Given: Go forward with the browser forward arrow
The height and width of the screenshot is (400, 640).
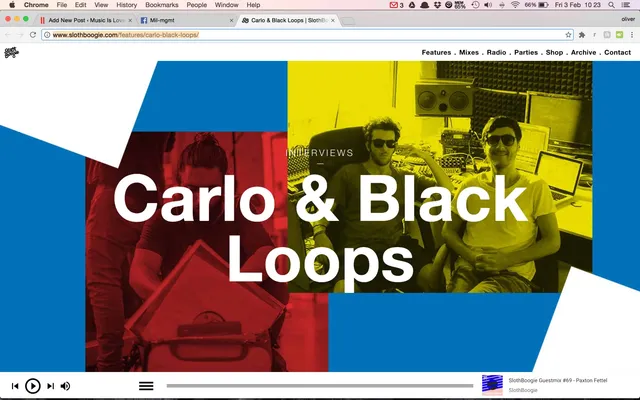Looking at the screenshot, I should [20, 35].
